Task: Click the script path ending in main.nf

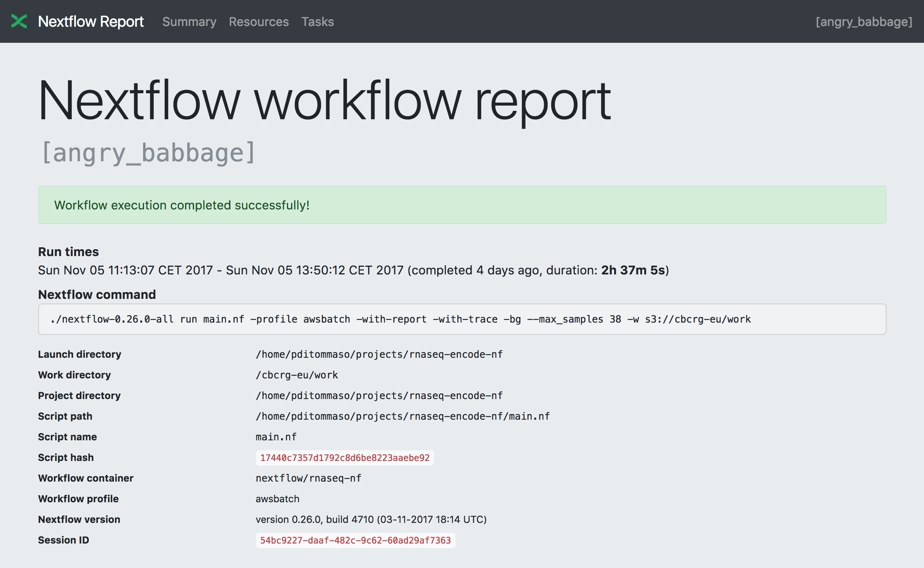Action: point(402,416)
